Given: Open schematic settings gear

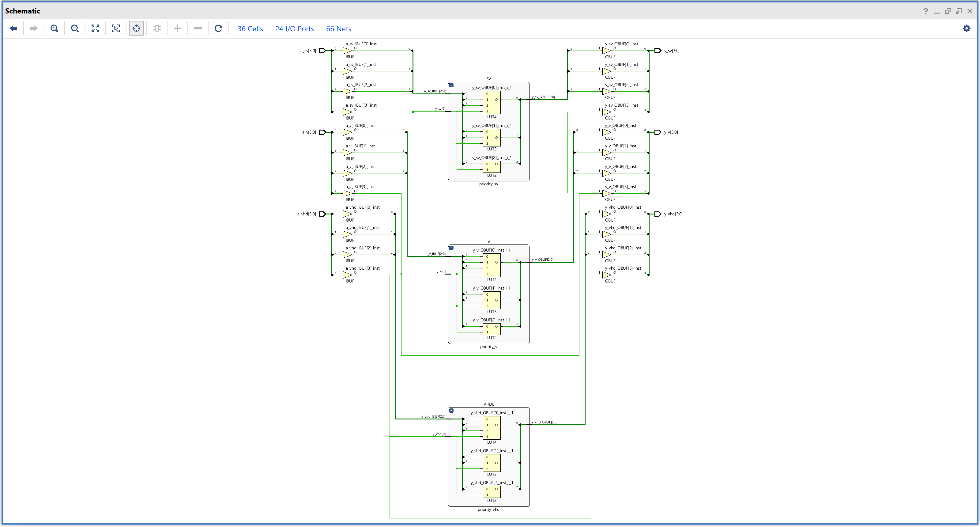Looking at the screenshot, I should (966, 28).
